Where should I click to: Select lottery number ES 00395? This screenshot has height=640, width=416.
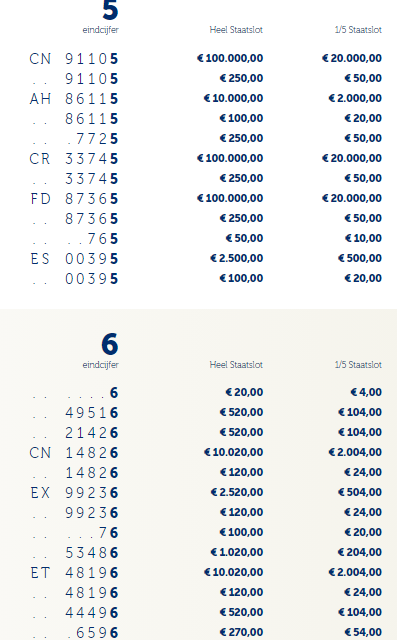(74, 259)
